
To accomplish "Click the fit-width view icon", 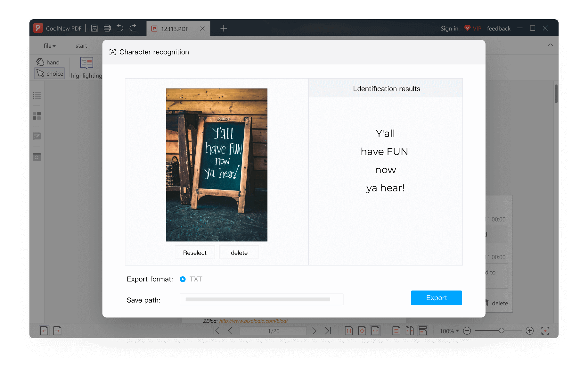I will coord(376,331).
